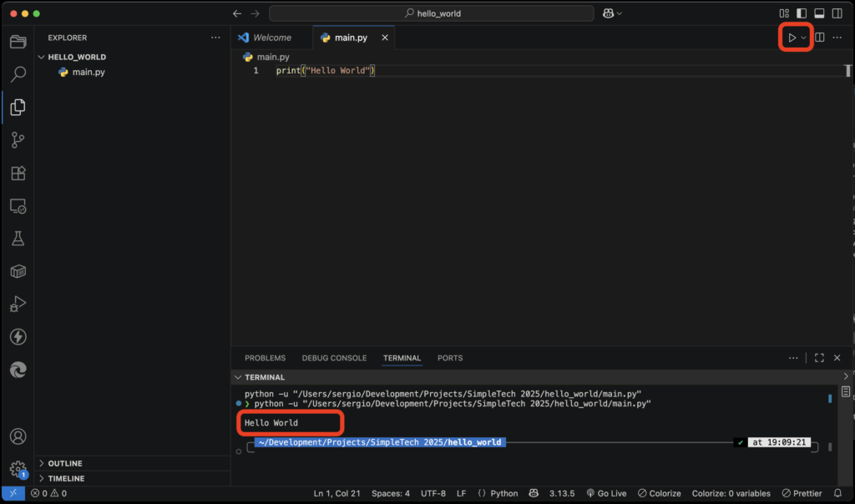
Task: Click the print("Hello World") code line
Action: click(x=326, y=70)
